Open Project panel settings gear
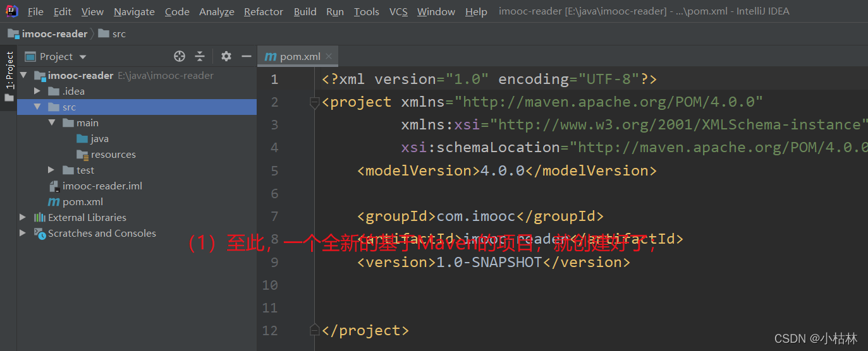The image size is (868, 351). point(226,56)
